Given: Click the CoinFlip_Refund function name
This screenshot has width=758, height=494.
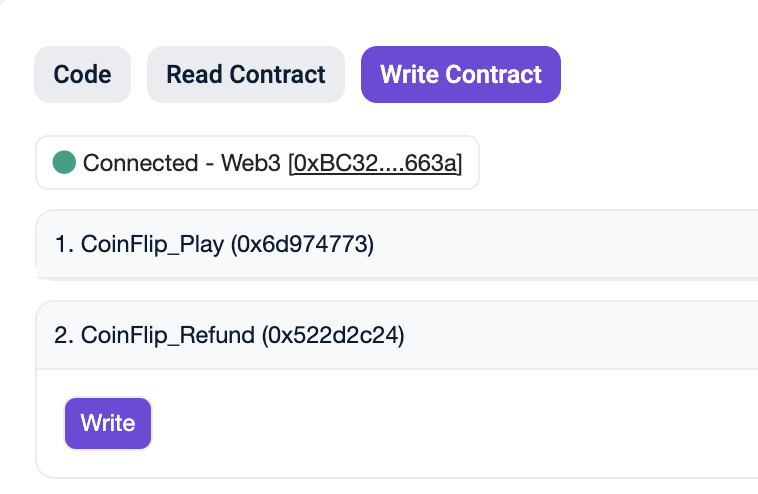Looking at the screenshot, I should (168, 335).
